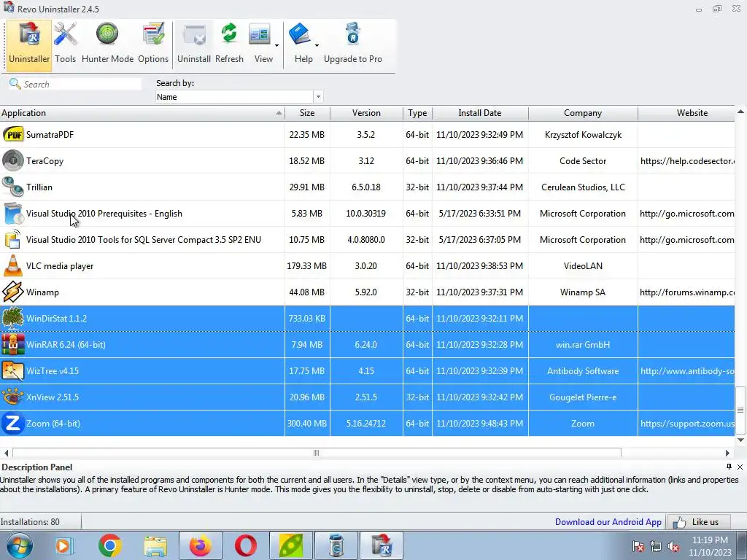Open the Help book icon

(x=301, y=35)
